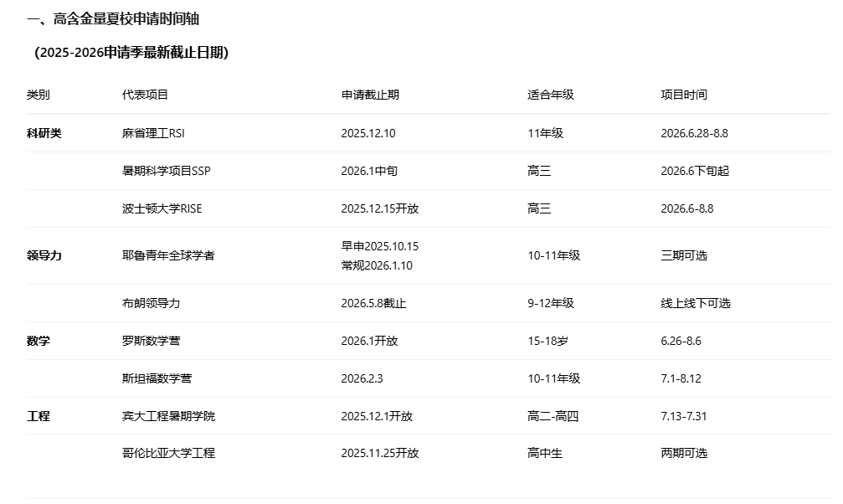Screen dimensions: 843x504
Task: Click the 代表项目 column header
Action: pos(145,95)
